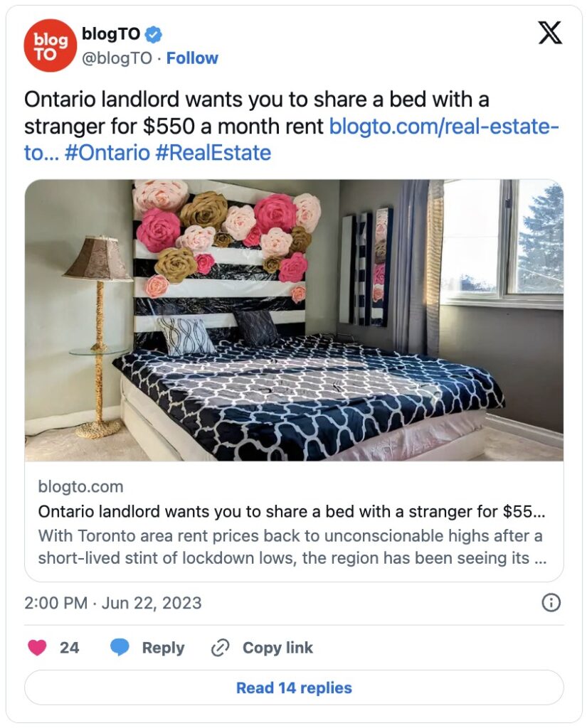Click the card headline about Ontario landlord
Screen dimensions: 587x728
tap(292, 512)
